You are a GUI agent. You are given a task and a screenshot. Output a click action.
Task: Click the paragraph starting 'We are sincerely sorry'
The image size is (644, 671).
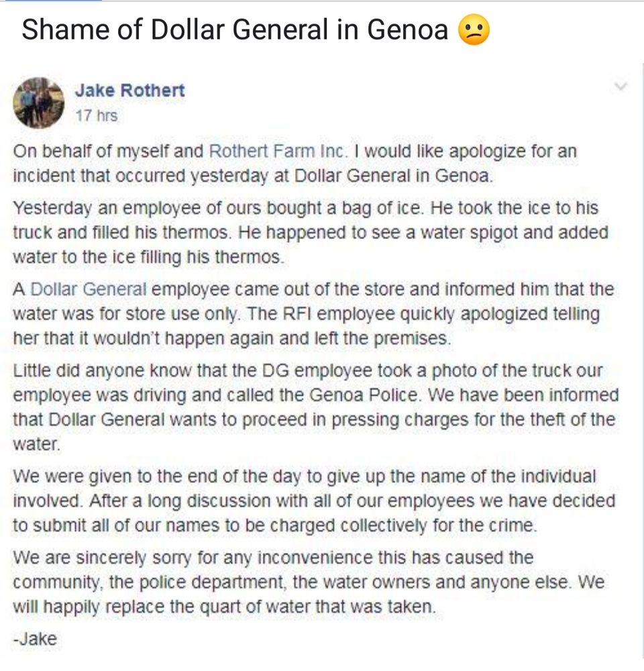(309, 582)
